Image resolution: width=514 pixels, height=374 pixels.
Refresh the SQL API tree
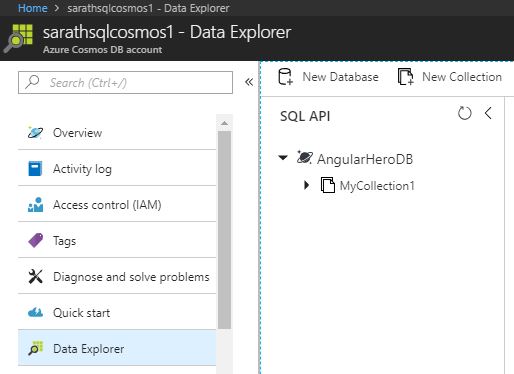464,113
